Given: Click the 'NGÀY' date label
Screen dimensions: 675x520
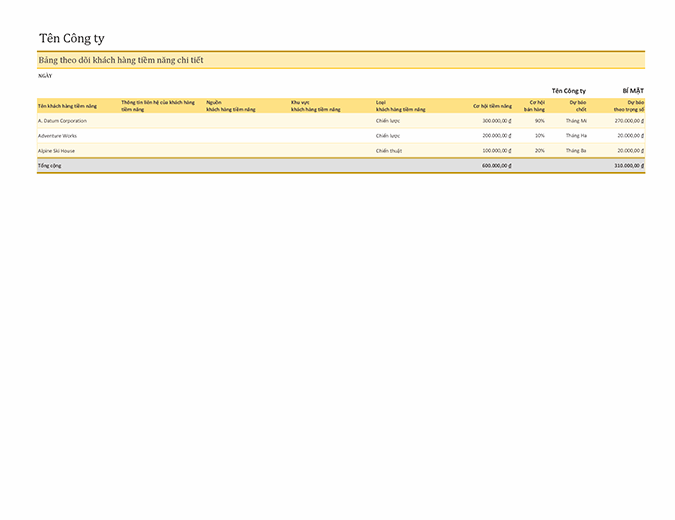Looking at the screenshot, I should (x=45, y=76).
